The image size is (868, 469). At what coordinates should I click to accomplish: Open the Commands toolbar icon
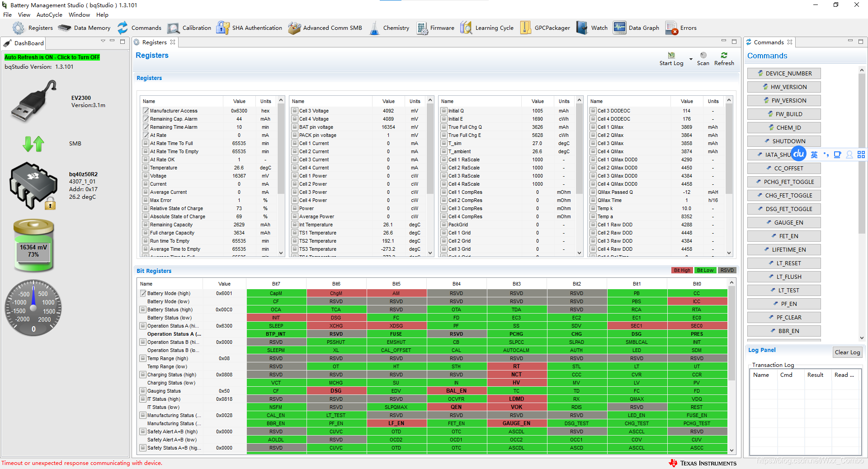coord(139,28)
